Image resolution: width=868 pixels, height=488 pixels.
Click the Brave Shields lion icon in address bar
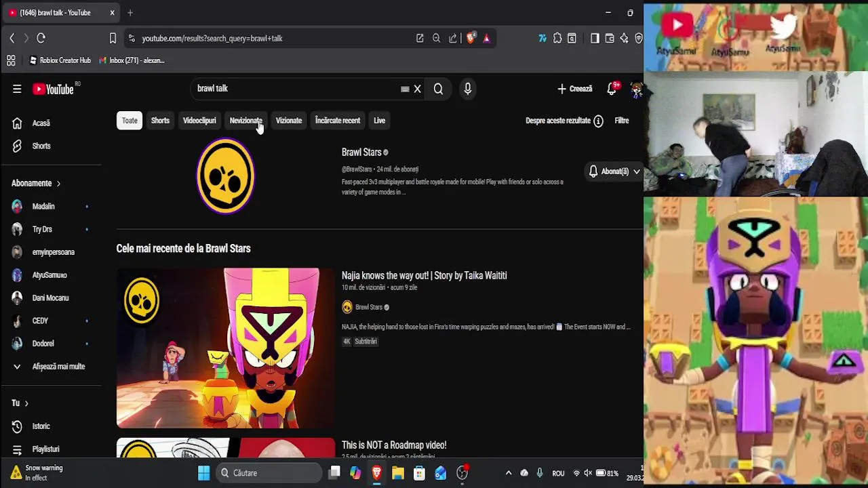click(471, 39)
